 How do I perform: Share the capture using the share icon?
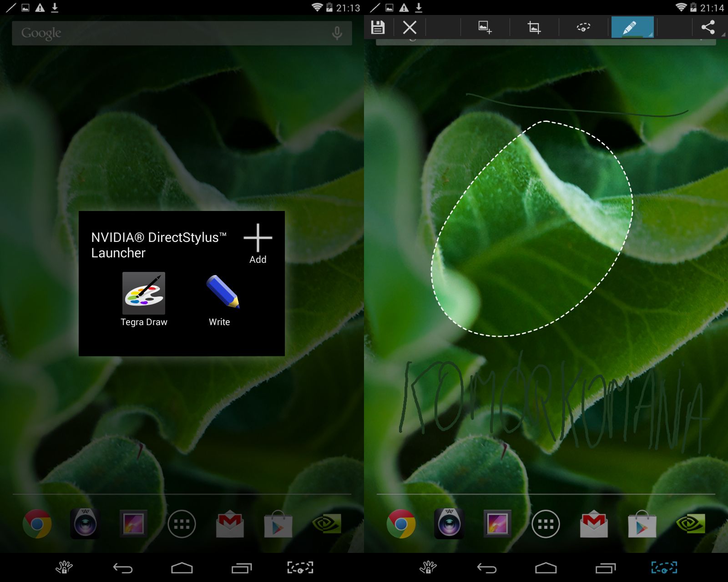click(x=708, y=27)
